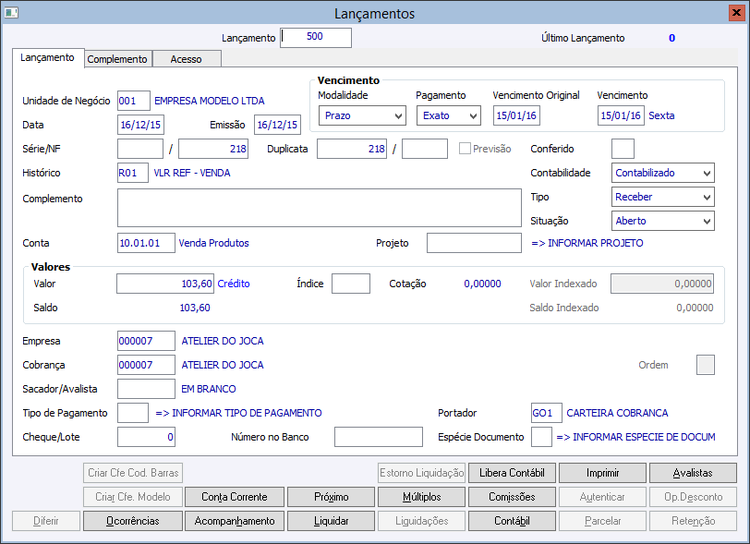Open the Situação dropdown
The width and height of the screenshot is (750, 544).
662,221
